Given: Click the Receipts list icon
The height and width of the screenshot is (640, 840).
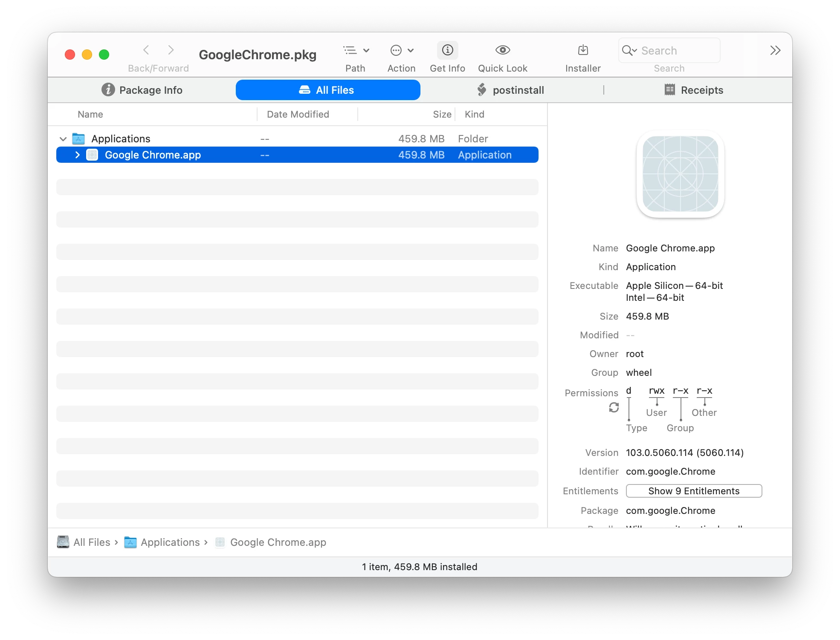Looking at the screenshot, I should [x=670, y=89].
